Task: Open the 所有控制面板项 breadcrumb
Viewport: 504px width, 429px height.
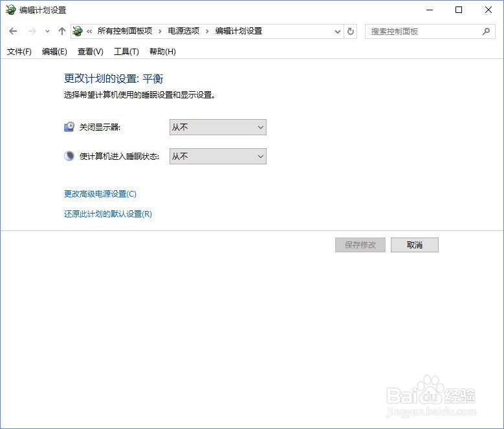Action: point(125,31)
